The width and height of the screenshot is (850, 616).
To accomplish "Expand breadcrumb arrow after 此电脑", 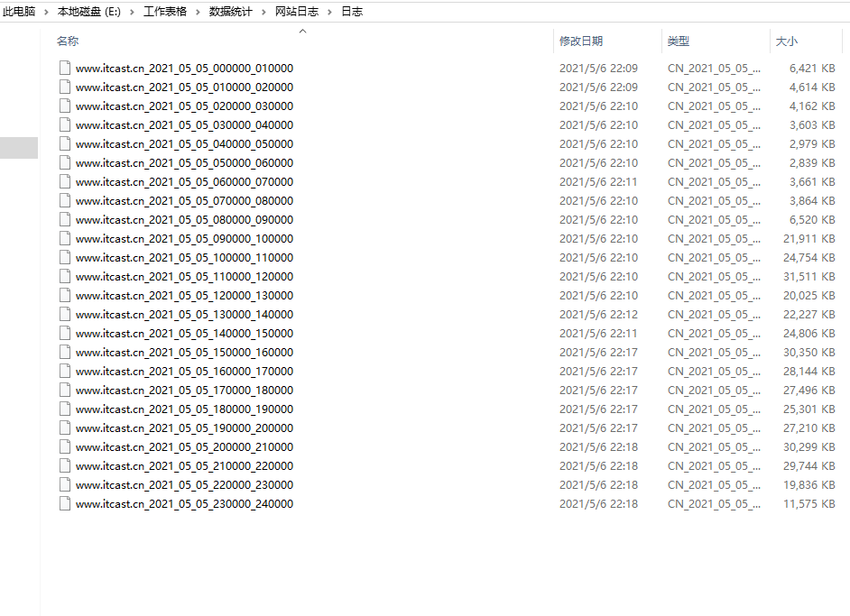I will coord(47,12).
